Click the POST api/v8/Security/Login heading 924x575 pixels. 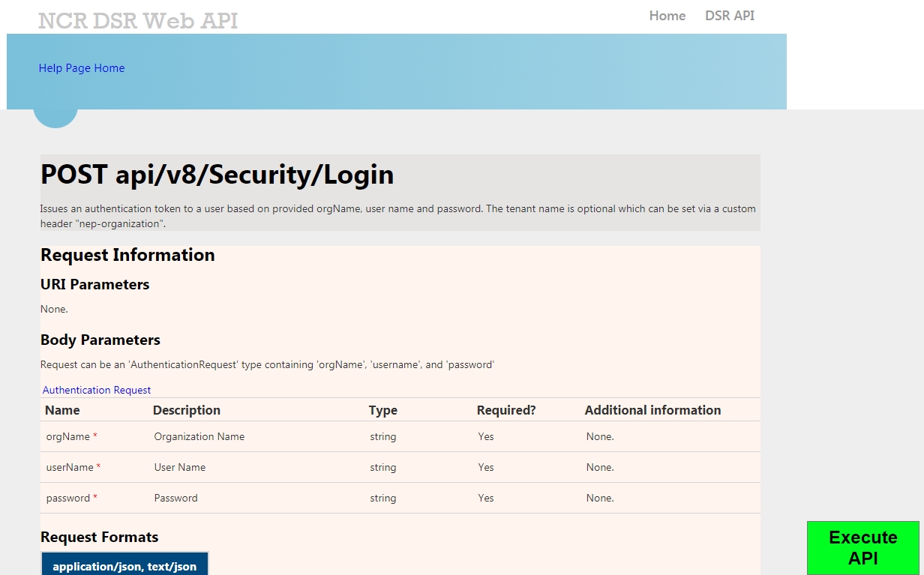217,175
